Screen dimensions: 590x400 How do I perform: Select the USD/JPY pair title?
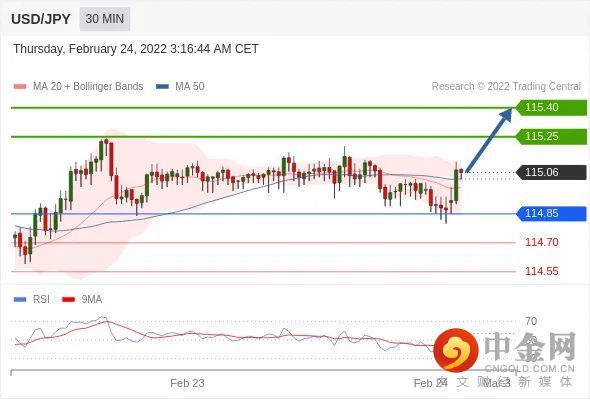point(41,19)
